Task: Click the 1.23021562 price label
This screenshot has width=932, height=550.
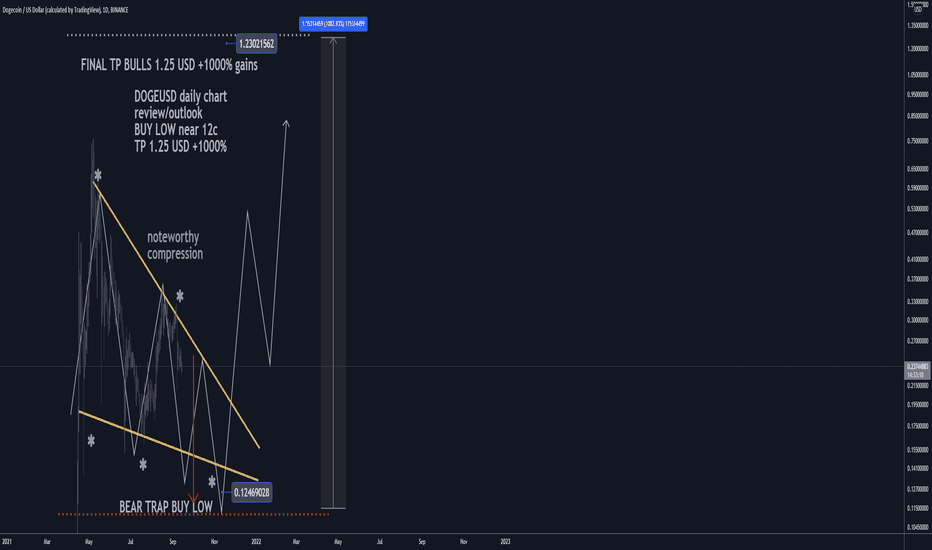Action: [x=256, y=43]
